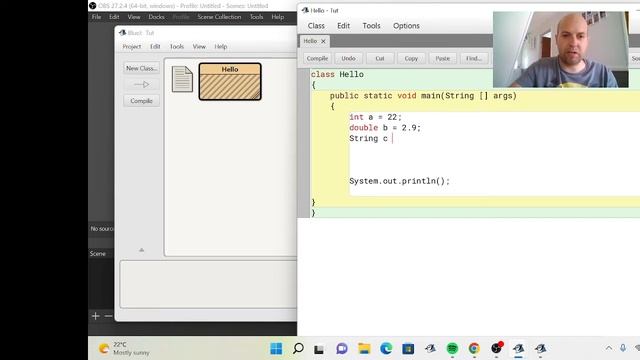The width and height of the screenshot is (640, 360).
Task: Open Spotify from the taskbar
Action: (452, 349)
